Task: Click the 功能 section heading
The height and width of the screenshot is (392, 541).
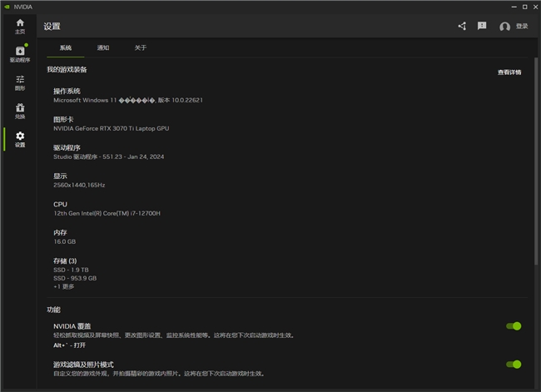Action: [53, 310]
